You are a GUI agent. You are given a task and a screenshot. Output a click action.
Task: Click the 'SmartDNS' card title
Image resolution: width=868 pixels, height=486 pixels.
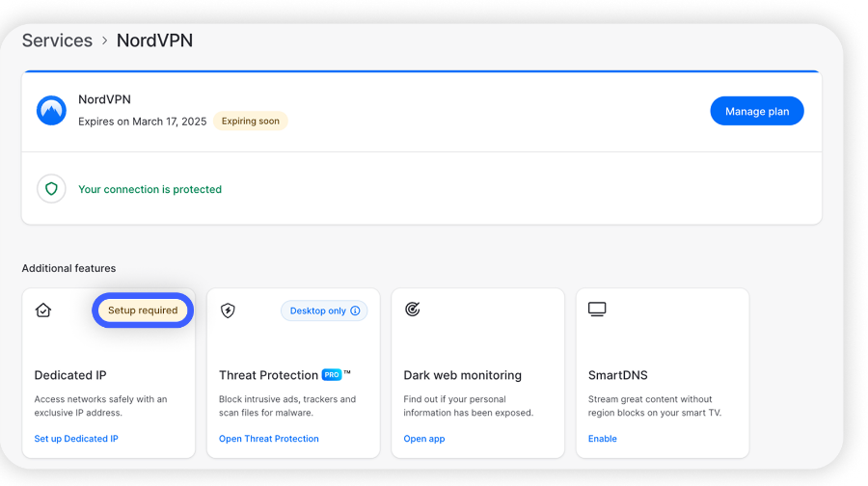(x=618, y=375)
